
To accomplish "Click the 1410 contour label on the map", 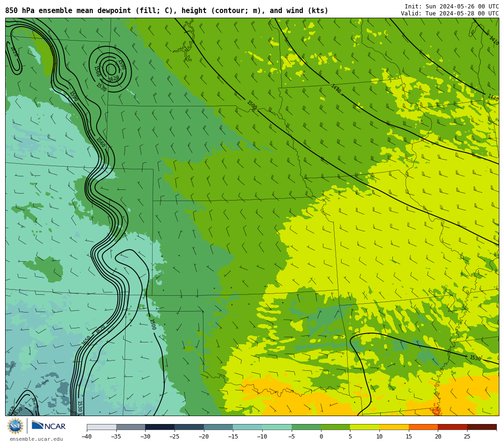I will 494,40.
